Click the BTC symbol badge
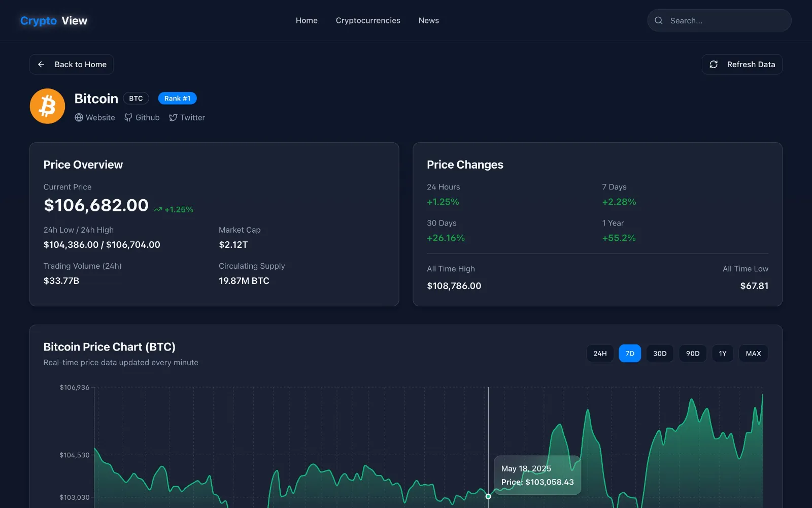The height and width of the screenshot is (508, 812). (136, 99)
